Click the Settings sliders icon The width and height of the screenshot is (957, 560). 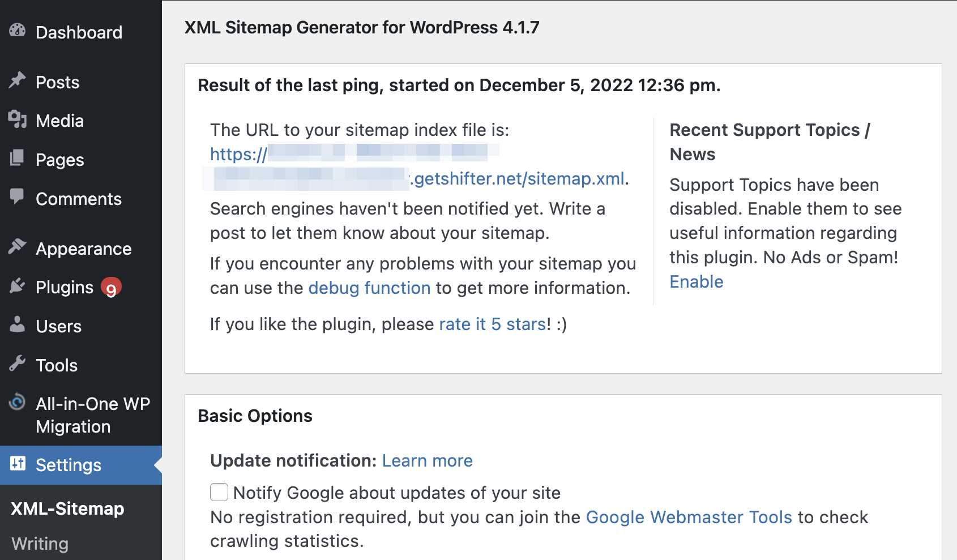(18, 464)
